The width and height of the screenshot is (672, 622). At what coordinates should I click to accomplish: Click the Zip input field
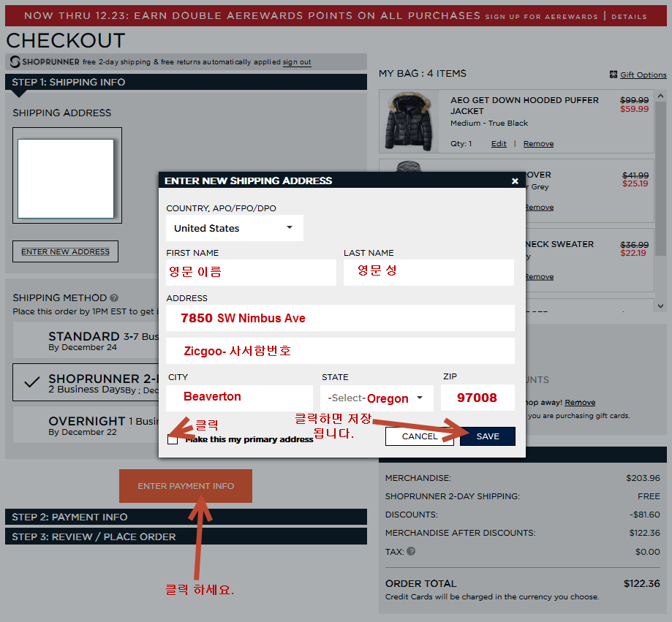(x=477, y=398)
